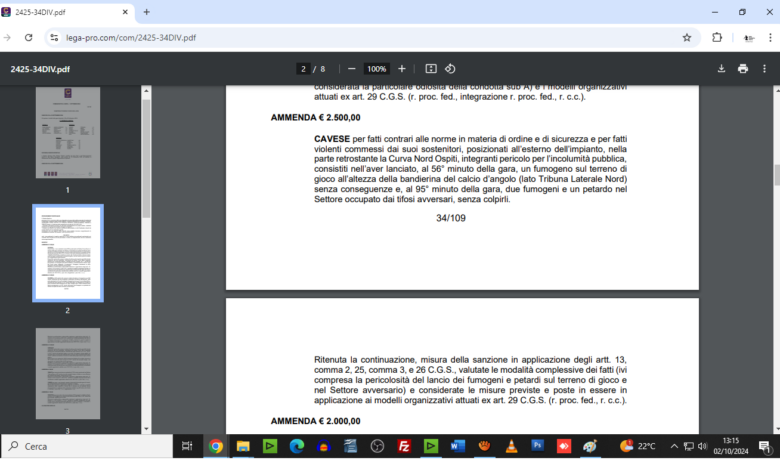Open Task View in the taskbar
The width and height of the screenshot is (780, 470).
point(187,446)
